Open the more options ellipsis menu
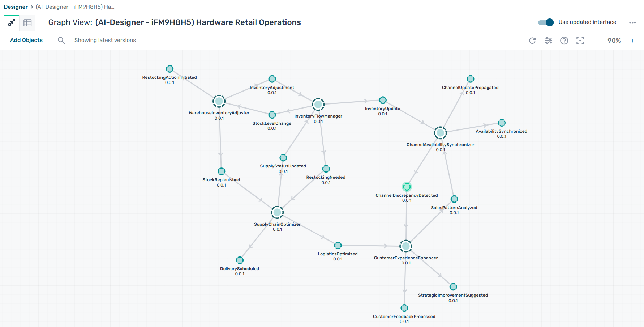644x327 pixels. tap(632, 22)
